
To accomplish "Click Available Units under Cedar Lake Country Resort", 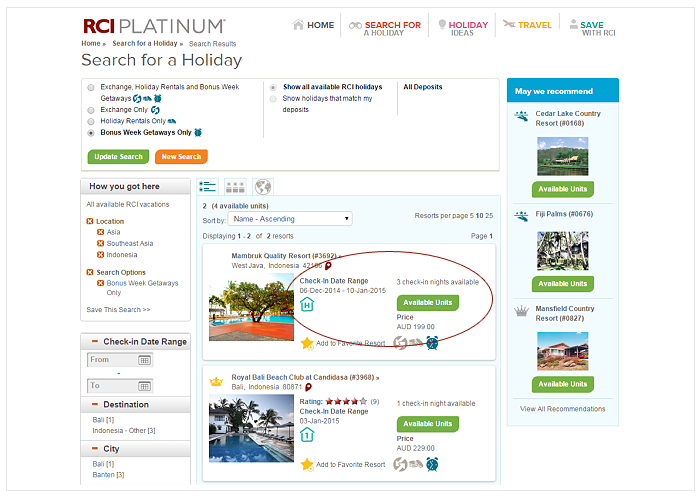I will coord(562,189).
